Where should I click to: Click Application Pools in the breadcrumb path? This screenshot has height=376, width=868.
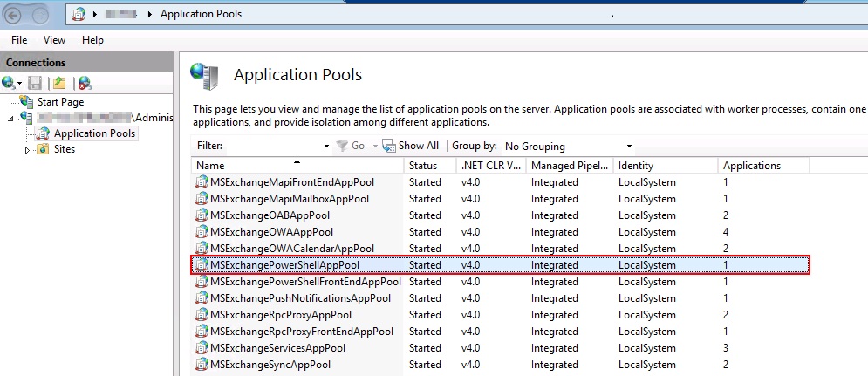(x=201, y=14)
